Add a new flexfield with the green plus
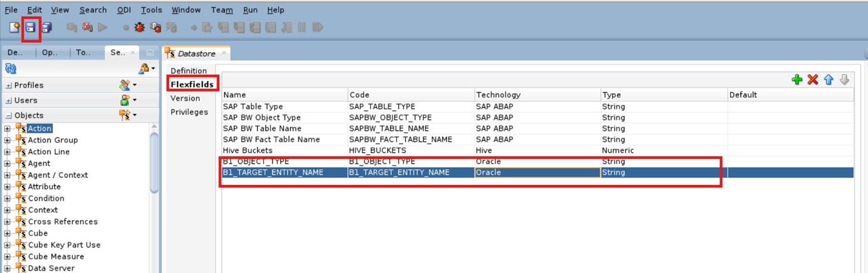This screenshot has height=273, width=868. pos(797,80)
